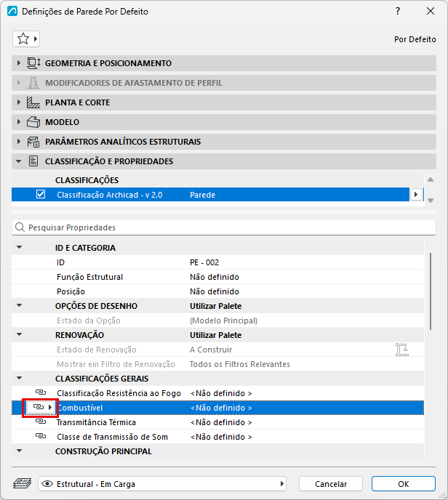Viewport: 448px width, 500px height.
Task: Click the Modelo panel icon
Action: tap(33, 122)
